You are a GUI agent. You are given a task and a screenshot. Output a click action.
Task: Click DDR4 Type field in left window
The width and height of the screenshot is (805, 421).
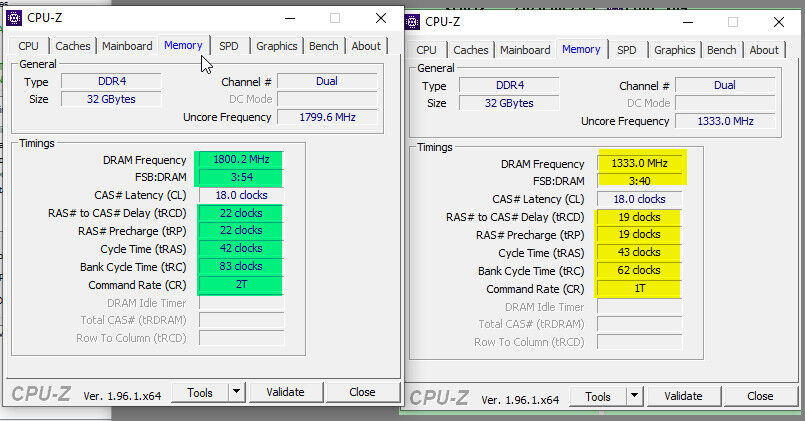111,82
